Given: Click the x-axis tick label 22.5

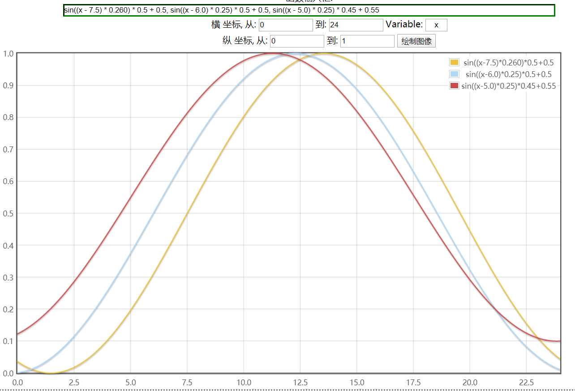Looking at the screenshot, I should [526, 383].
